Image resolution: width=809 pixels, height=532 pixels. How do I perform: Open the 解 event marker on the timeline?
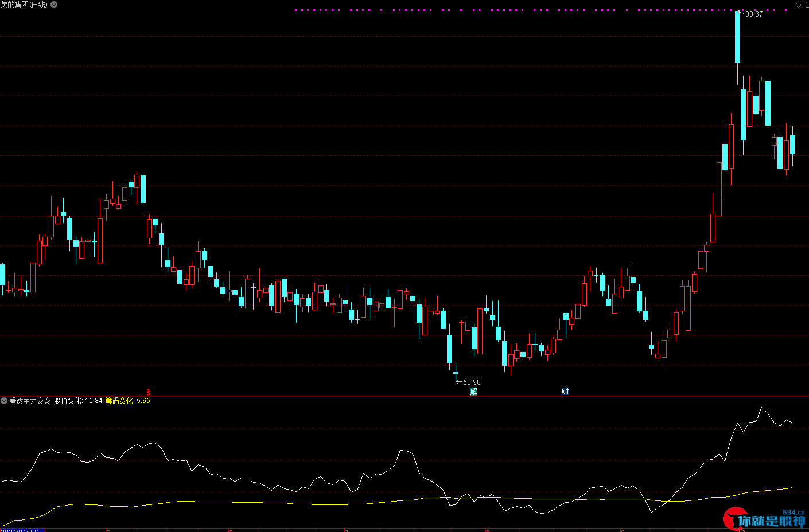click(473, 392)
